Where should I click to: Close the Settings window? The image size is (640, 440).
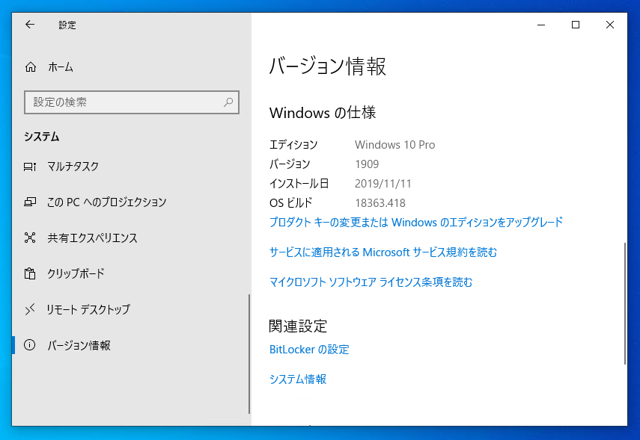610,25
